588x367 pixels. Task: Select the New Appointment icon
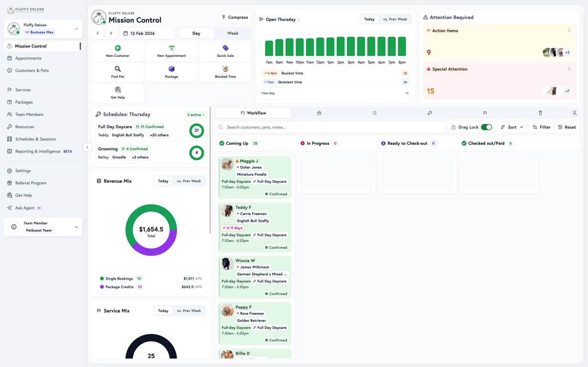pyautogui.click(x=171, y=49)
